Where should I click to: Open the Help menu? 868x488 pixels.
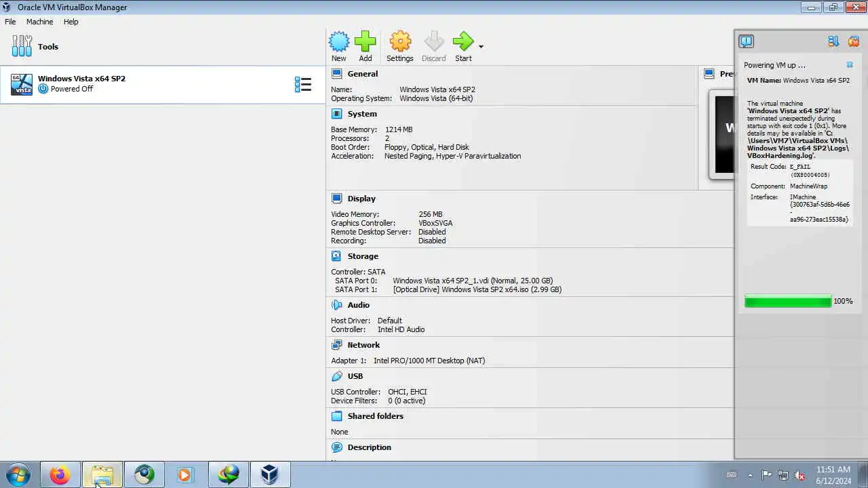[x=71, y=22]
